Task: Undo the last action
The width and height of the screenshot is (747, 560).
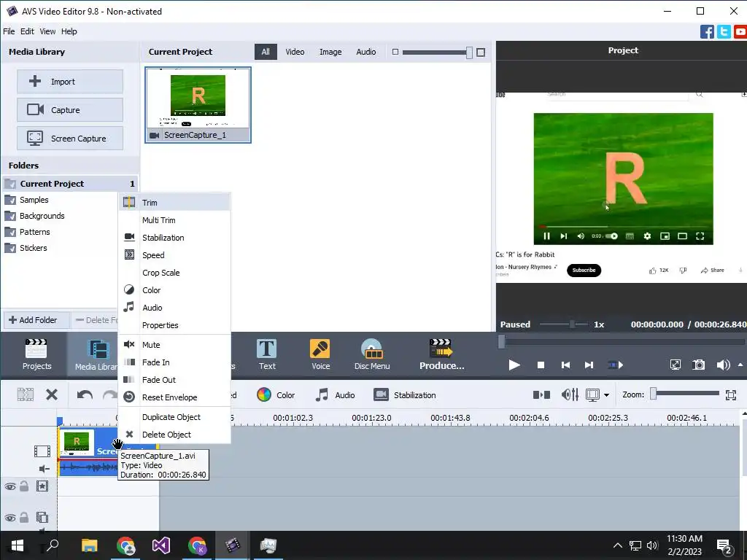Action: click(x=85, y=394)
